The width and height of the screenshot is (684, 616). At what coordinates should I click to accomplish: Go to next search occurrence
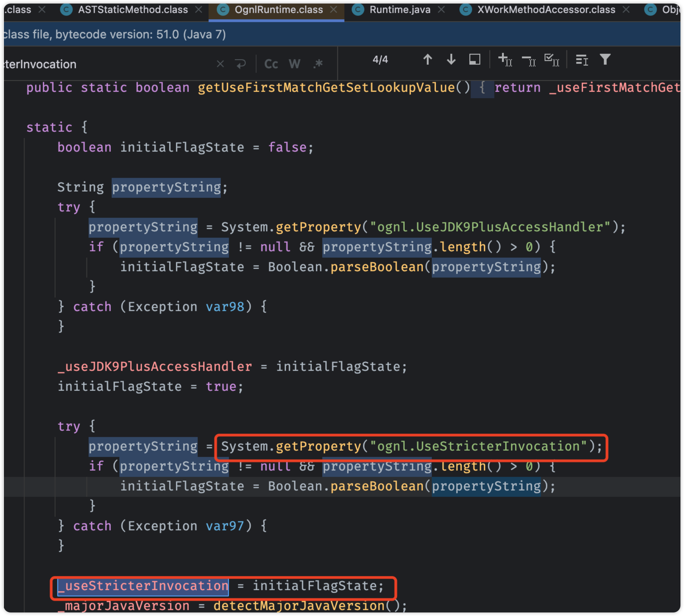(x=451, y=59)
